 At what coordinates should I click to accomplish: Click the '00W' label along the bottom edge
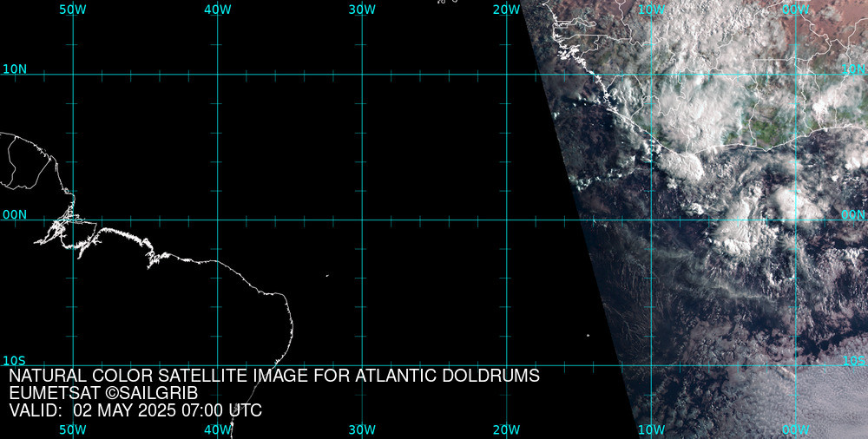[797, 429]
